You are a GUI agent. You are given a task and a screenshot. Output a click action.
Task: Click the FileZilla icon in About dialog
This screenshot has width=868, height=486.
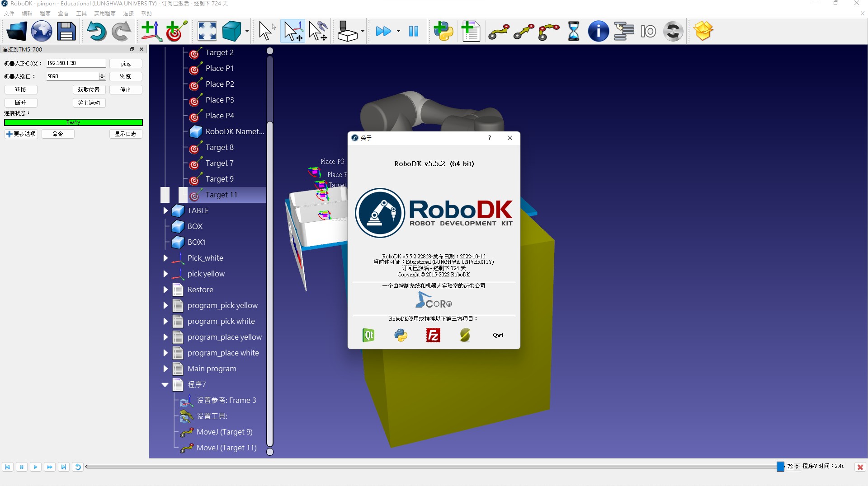[433, 335]
